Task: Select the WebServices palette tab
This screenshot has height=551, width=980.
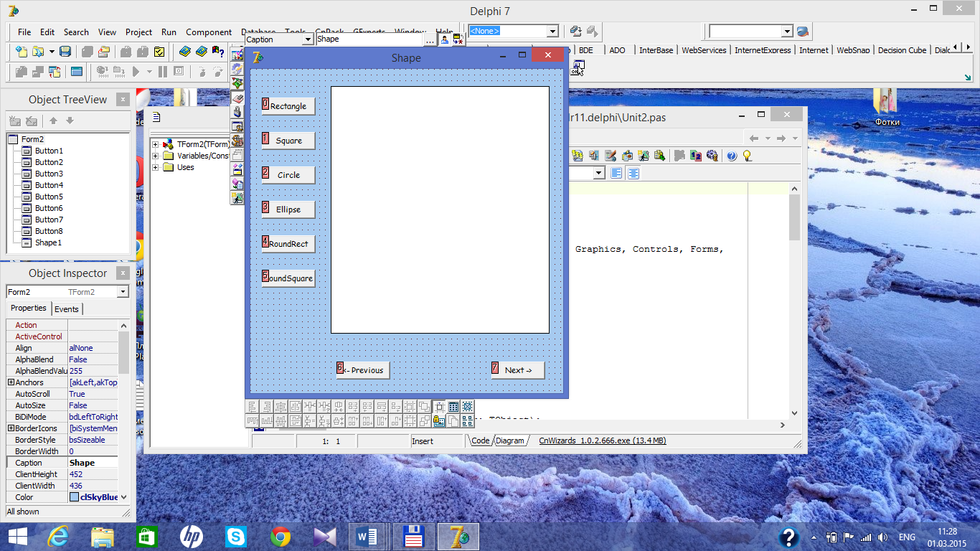Action: 704,50
